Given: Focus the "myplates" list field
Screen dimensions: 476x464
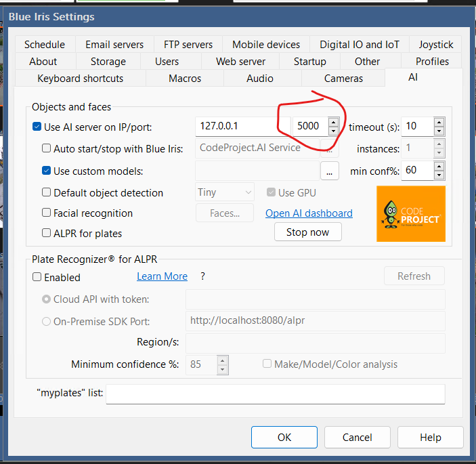Looking at the screenshot, I should point(276,394).
